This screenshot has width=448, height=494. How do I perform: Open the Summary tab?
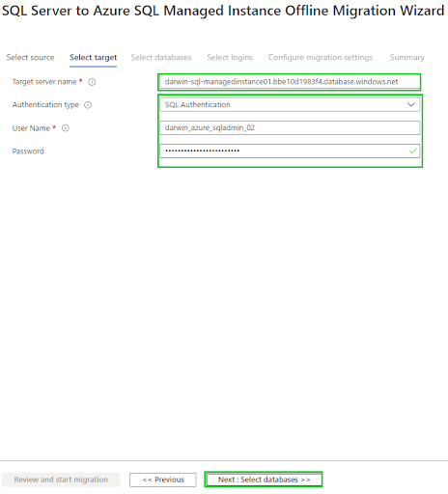click(x=407, y=58)
